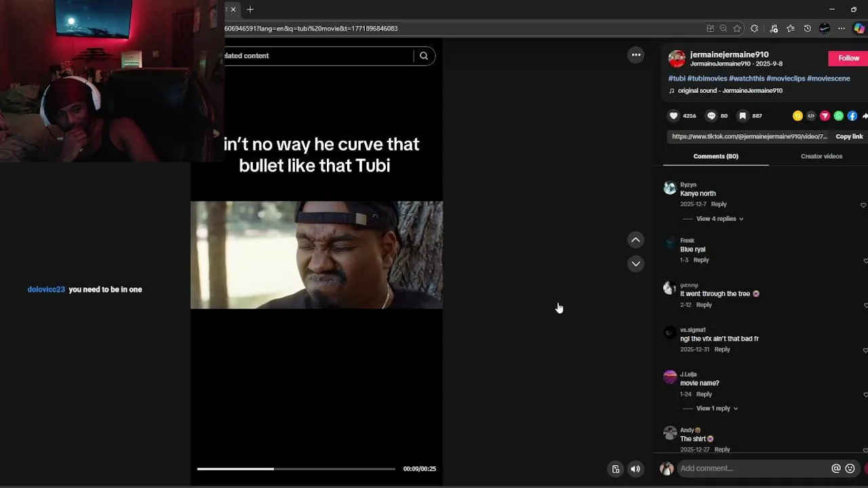Image resolution: width=868 pixels, height=488 pixels.
Task: Like the 'movie name?' comment
Action: (865, 394)
